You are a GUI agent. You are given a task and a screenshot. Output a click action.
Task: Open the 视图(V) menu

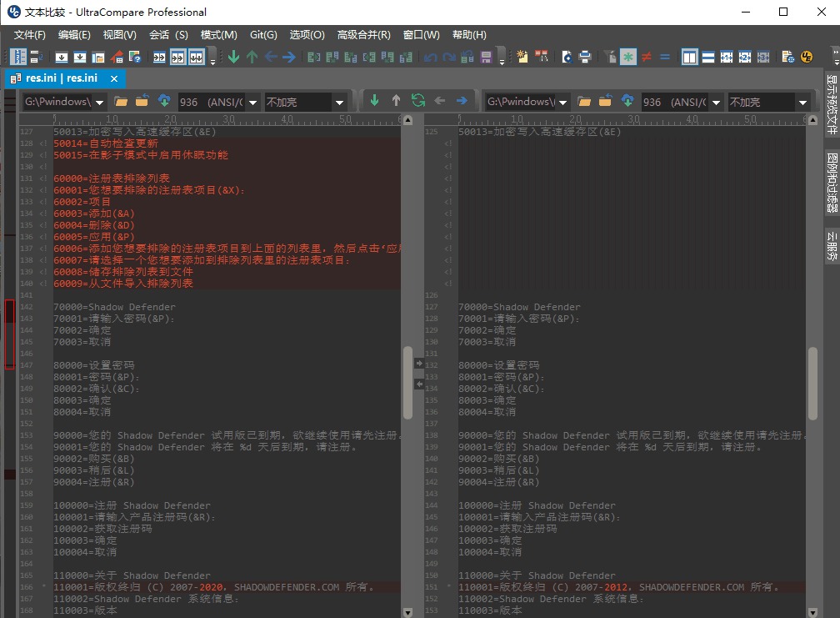119,35
